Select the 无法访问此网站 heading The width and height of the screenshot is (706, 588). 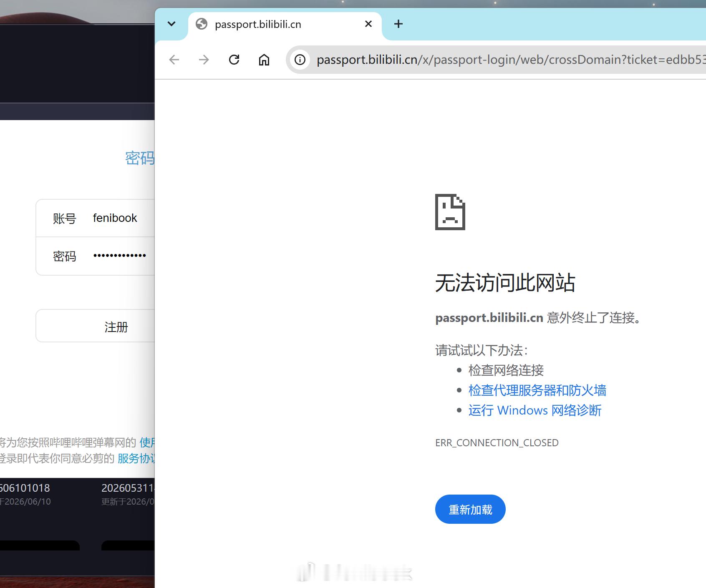tap(505, 283)
